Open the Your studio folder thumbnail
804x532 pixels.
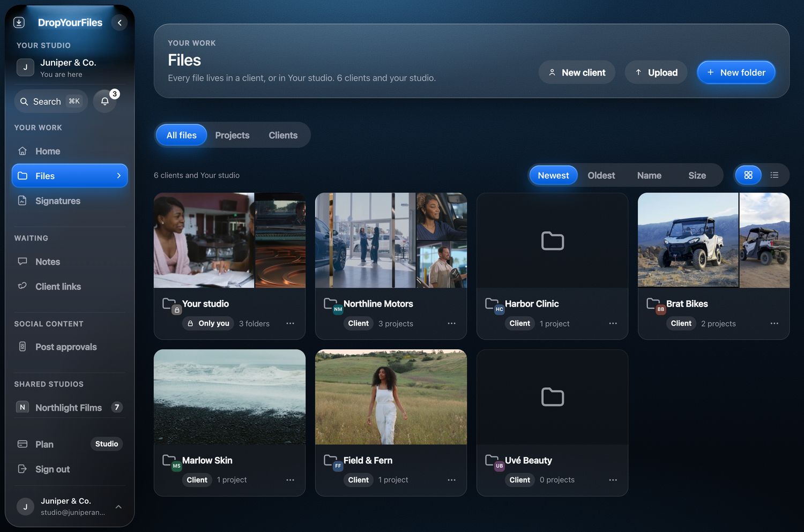coord(229,241)
